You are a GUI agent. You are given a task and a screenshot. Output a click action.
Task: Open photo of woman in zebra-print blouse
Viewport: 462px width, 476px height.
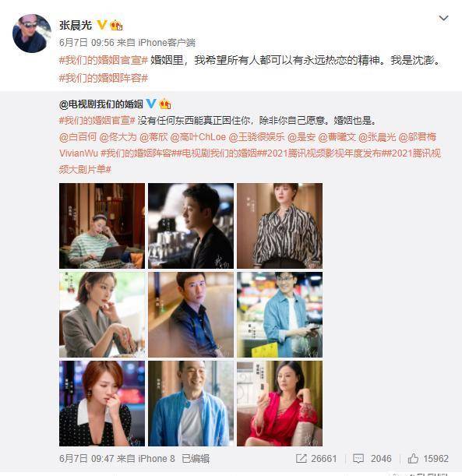tap(280, 226)
